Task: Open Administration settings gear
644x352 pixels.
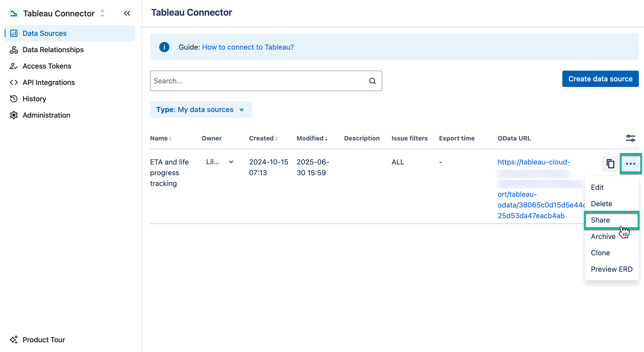Action: point(14,115)
